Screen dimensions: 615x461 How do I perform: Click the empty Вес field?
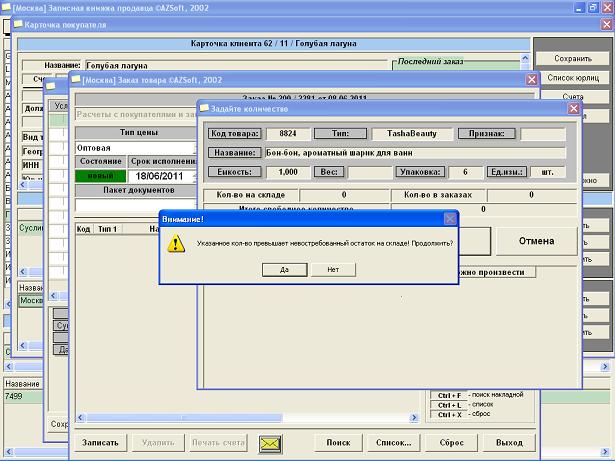click(369, 172)
